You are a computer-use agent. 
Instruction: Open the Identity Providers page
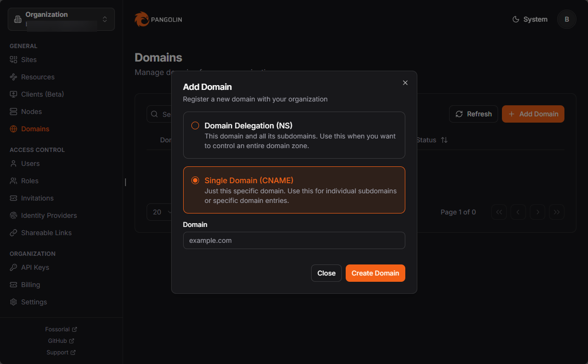click(49, 215)
